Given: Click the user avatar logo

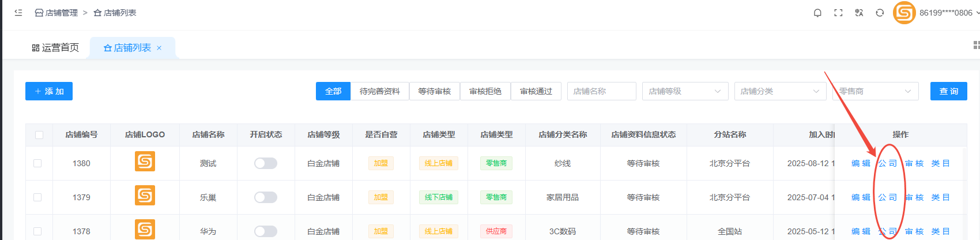Looking at the screenshot, I should [x=904, y=13].
